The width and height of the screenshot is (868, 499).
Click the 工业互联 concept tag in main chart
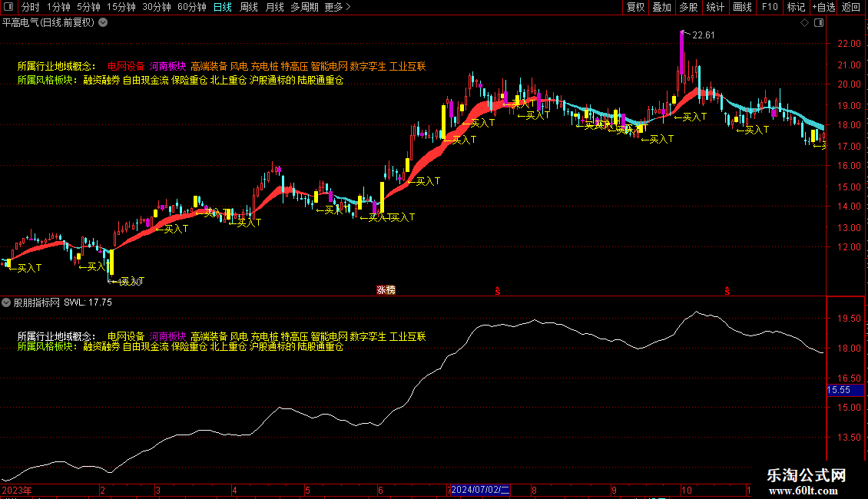tap(407, 66)
